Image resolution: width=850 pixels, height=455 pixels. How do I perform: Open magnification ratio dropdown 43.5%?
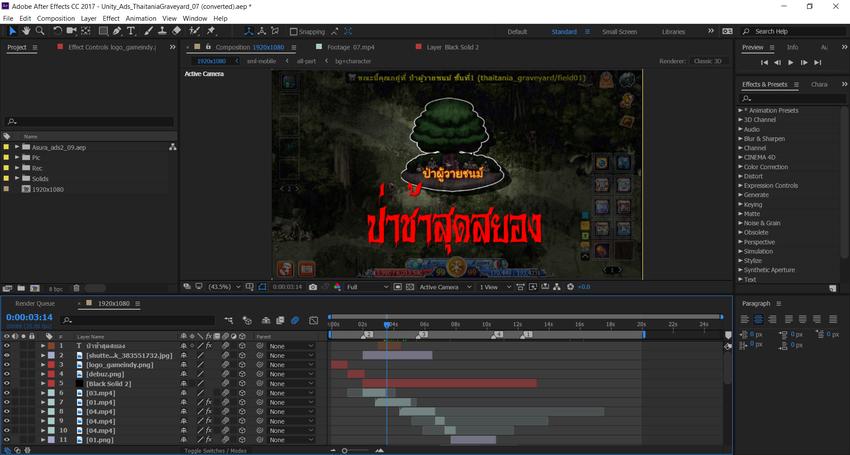pyautogui.click(x=224, y=287)
